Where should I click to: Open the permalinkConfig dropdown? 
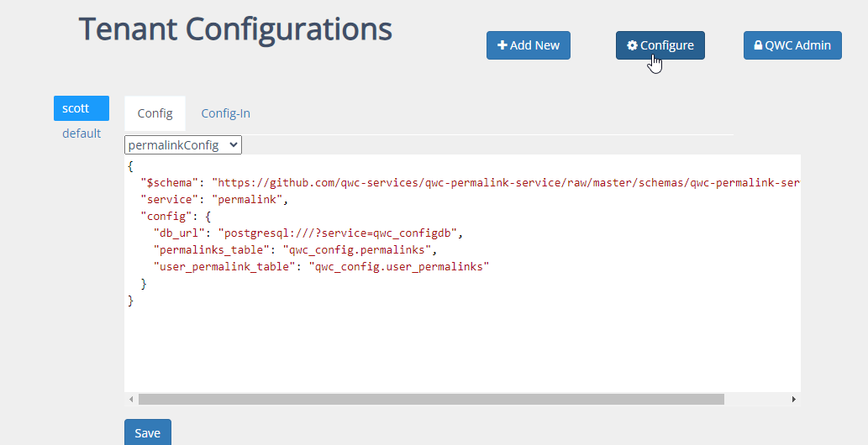[x=183, y=145]
